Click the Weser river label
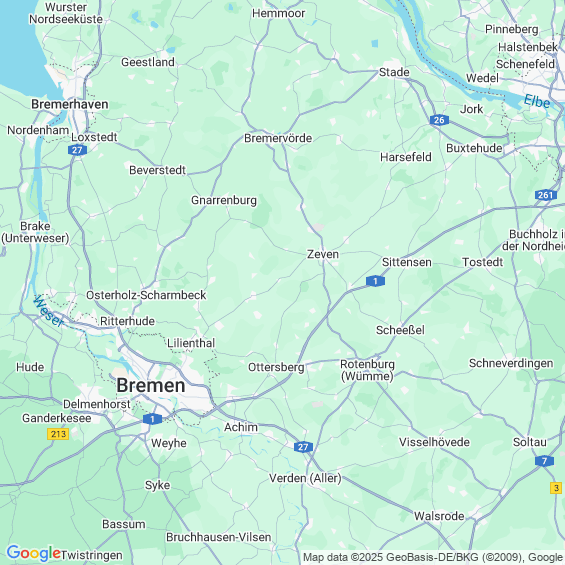The image size is (565, 565). [48, 311]
